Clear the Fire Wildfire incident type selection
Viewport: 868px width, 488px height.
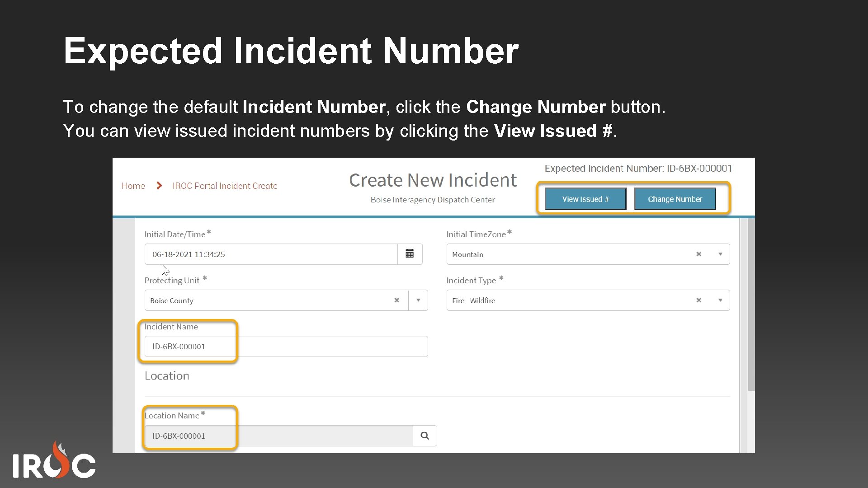pos(698,300)
